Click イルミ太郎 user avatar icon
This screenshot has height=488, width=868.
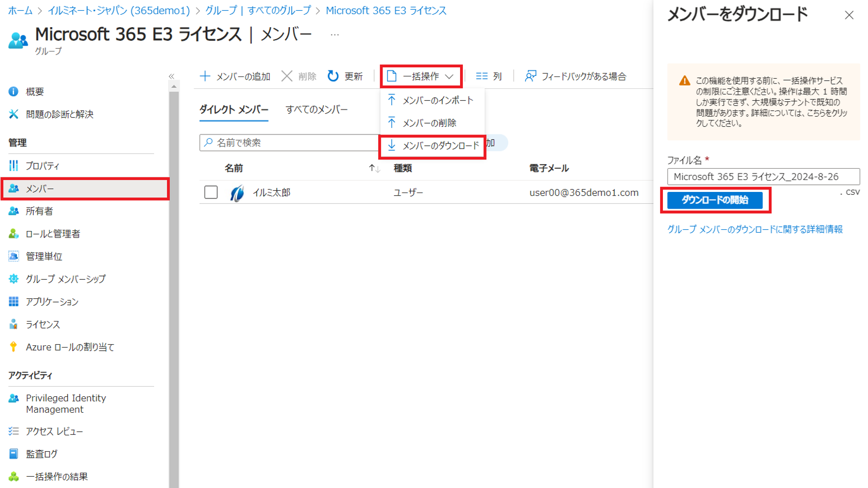tap(237, 192)
